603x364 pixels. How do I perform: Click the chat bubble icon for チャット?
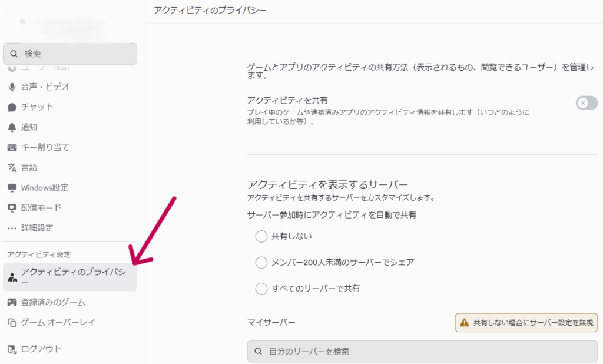[12, 107]
